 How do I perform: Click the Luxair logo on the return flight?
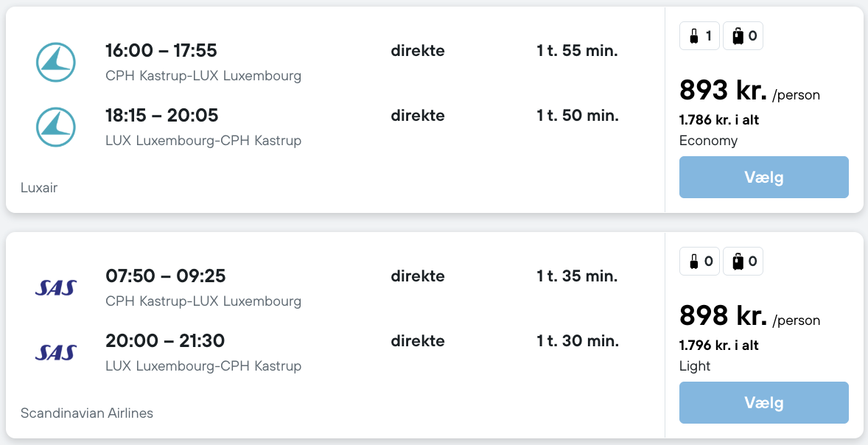(x=56, y=127)
